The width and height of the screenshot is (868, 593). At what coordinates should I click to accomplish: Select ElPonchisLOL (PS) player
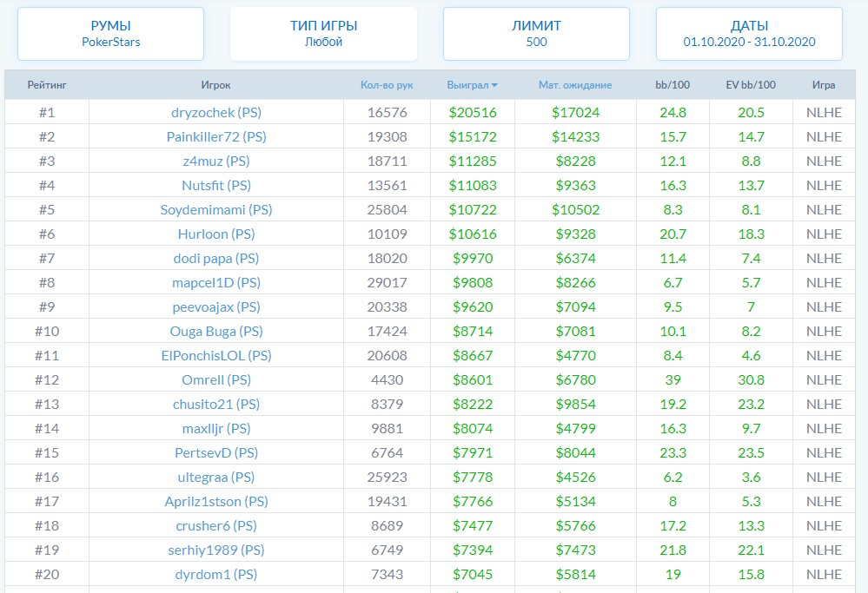coord(215,356)
